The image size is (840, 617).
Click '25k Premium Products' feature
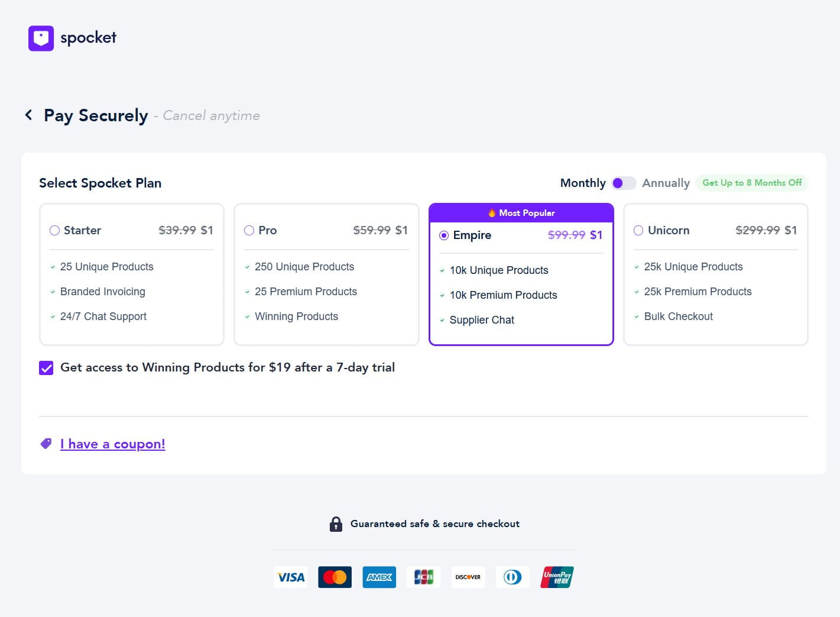point(698,292)
